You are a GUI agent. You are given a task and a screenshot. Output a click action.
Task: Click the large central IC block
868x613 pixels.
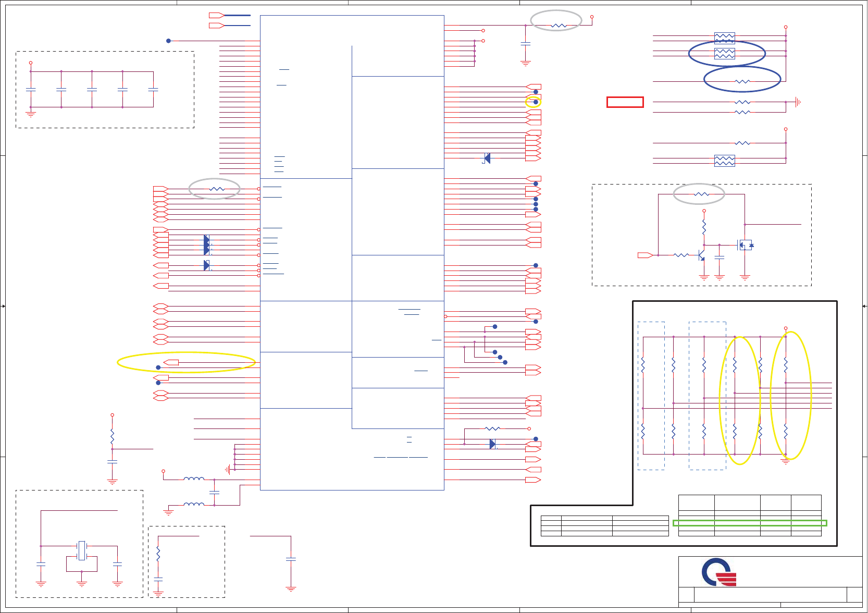coord(352,252)
